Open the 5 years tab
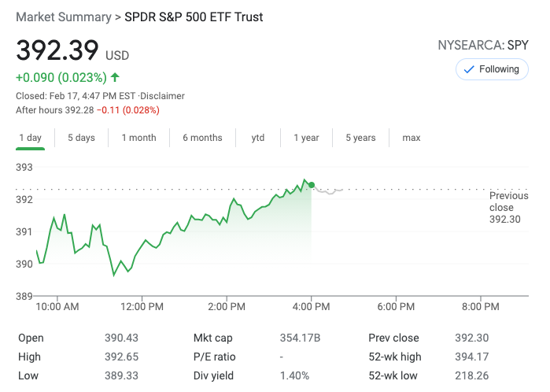The image size is (550, 392). click(360, 138)
